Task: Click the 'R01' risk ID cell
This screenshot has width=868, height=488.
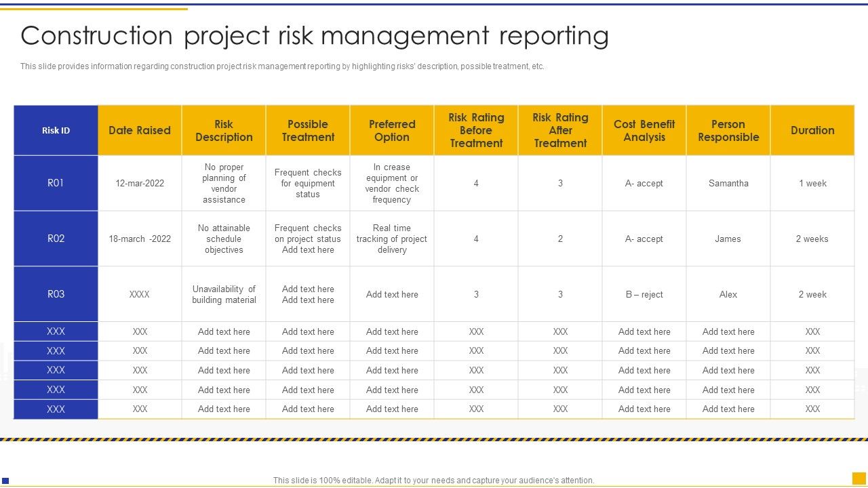Action: (56, 183)
